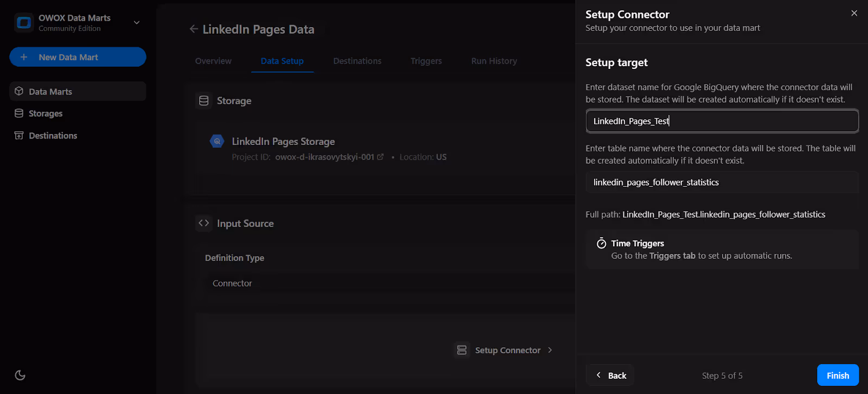868x394 pixels.
Task: Switch to the Triggers tab
Action: (426, 61)
